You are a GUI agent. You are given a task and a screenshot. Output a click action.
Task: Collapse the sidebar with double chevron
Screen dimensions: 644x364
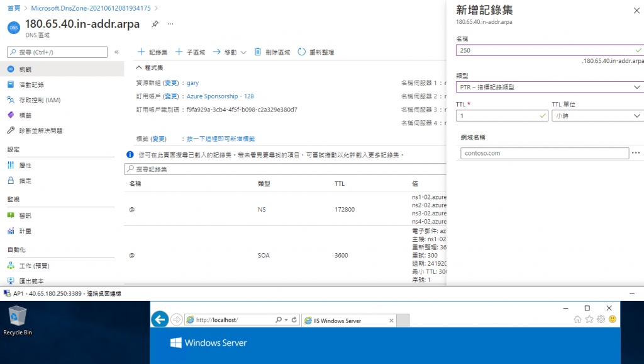coord(116,52)
